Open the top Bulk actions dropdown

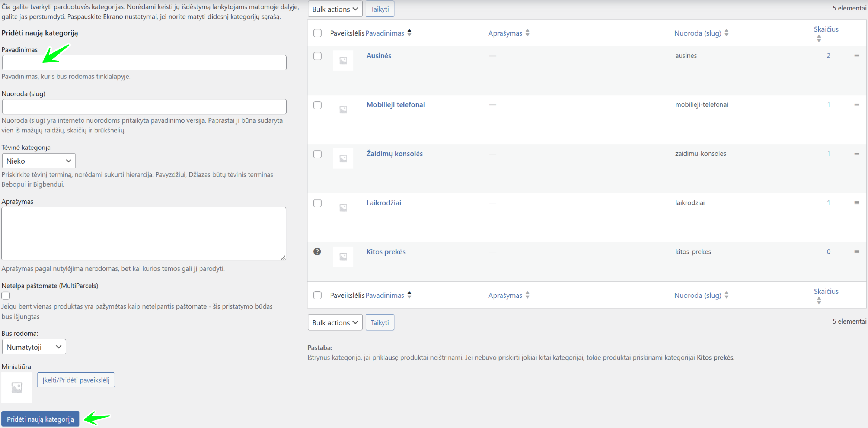[335, 9]
